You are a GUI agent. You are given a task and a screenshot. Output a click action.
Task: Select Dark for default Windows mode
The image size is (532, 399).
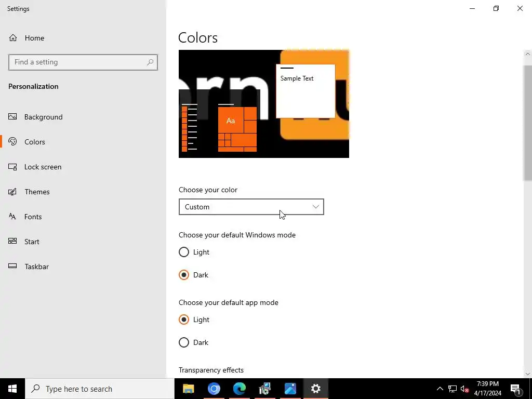[193, 275]
